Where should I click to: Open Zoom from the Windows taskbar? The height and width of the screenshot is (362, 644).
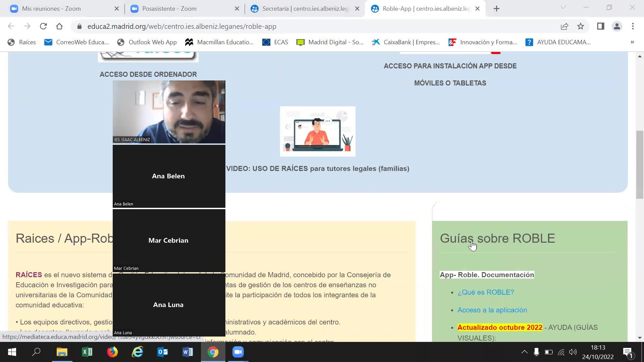[x=238, y=352]
